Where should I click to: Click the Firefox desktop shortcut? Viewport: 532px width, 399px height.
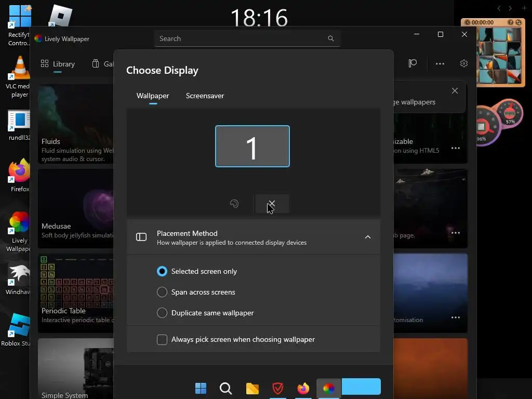19,176
